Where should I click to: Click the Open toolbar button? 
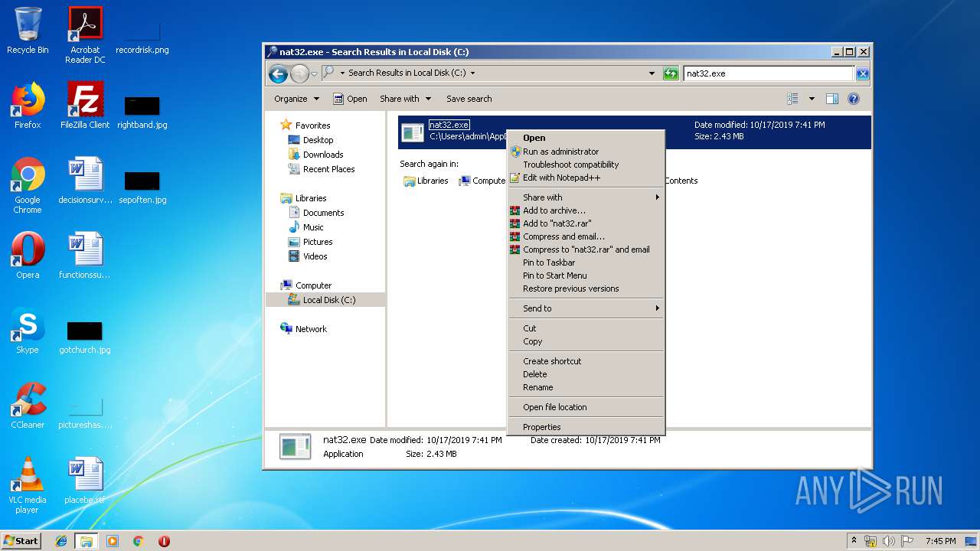[x=350, y=99]
